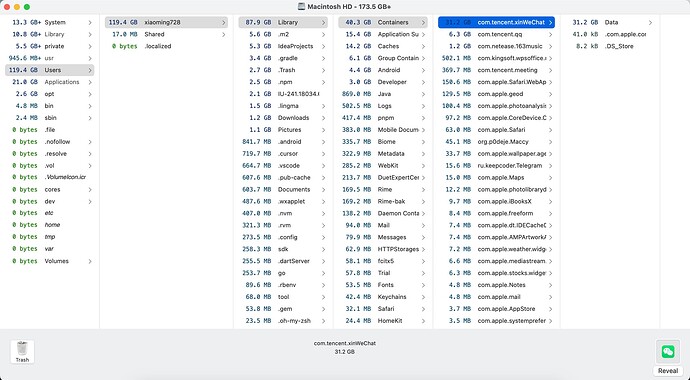Expand the Developer folder chevron

pyautogui.click(x=423, y=82)
